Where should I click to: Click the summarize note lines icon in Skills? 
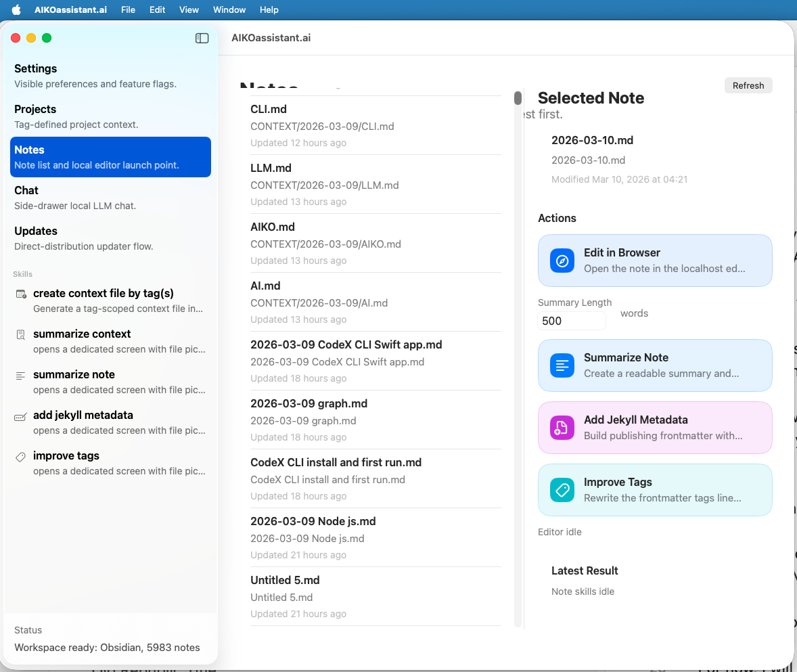[x=22, y=374]
